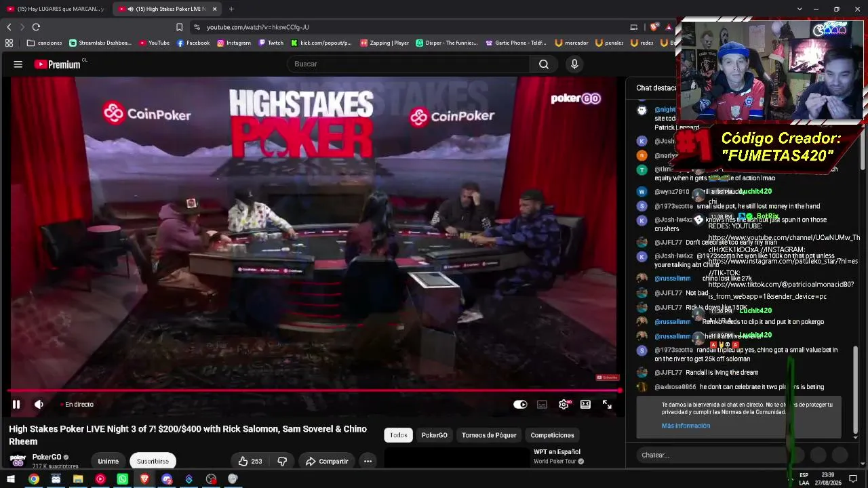Open the canciones bookmark folder
Viewport: 868px width, 488px height.
[x=45, y=43]
